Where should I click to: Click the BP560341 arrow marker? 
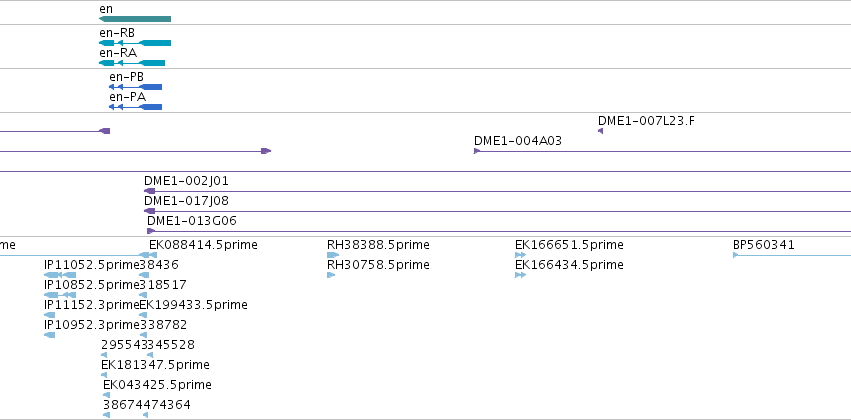(736, 255)
